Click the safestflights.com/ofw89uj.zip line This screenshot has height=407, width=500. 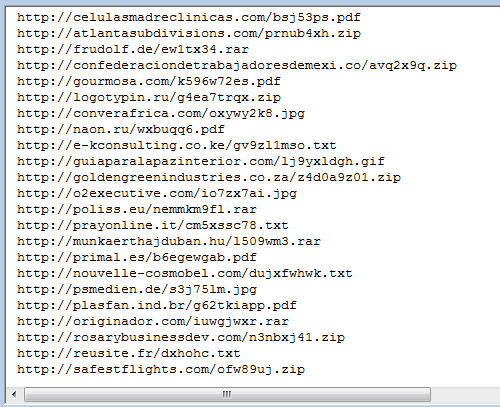tap(161, 369)
